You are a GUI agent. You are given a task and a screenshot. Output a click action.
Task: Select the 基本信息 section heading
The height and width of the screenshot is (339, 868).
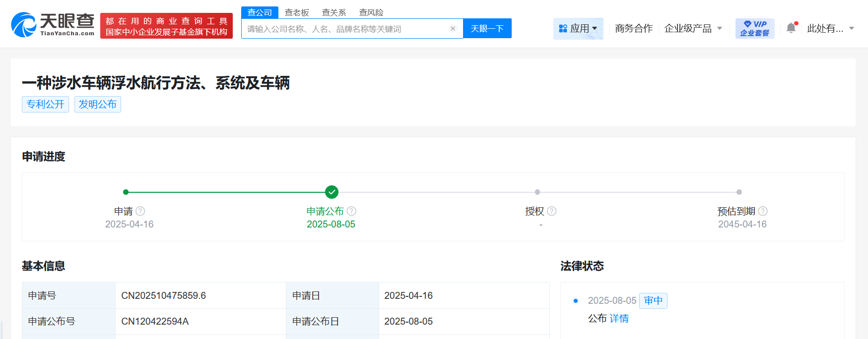(44, 266)
